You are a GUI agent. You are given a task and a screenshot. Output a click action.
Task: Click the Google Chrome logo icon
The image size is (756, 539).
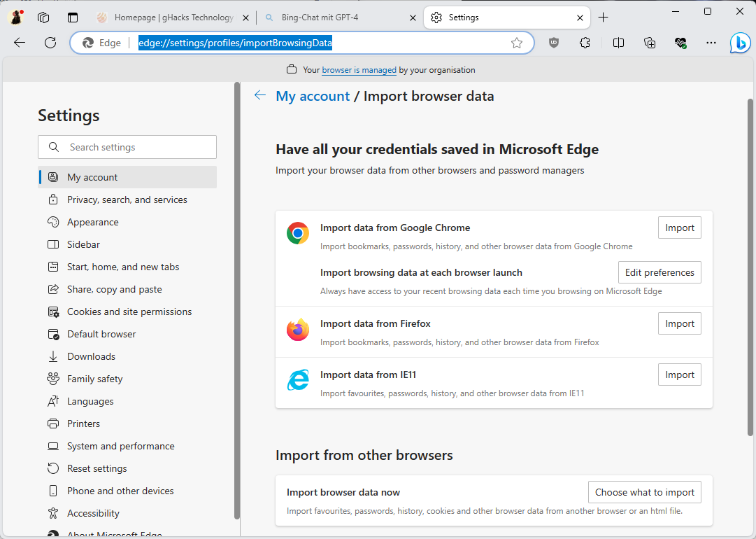(298, 233)
